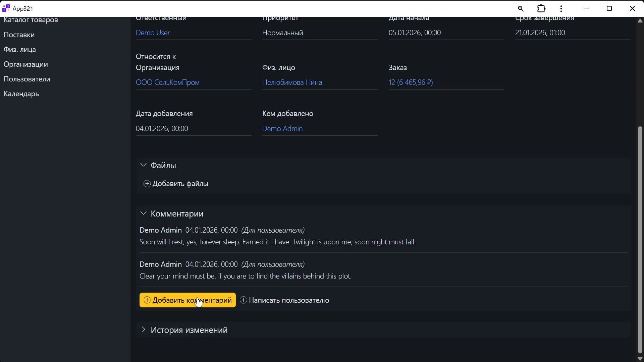Screen dimensions: 644x362
Task: Expand the История изменений section
Action: pos(143,330)
